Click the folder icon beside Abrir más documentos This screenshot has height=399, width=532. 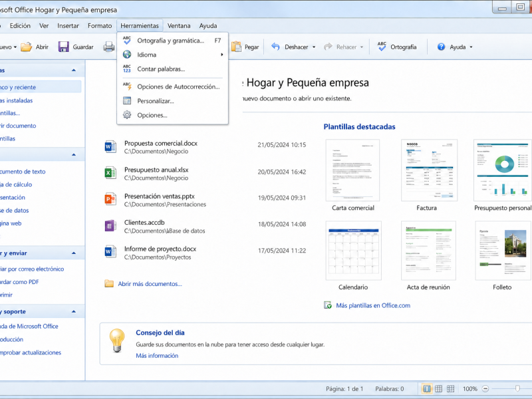(109, 284)
